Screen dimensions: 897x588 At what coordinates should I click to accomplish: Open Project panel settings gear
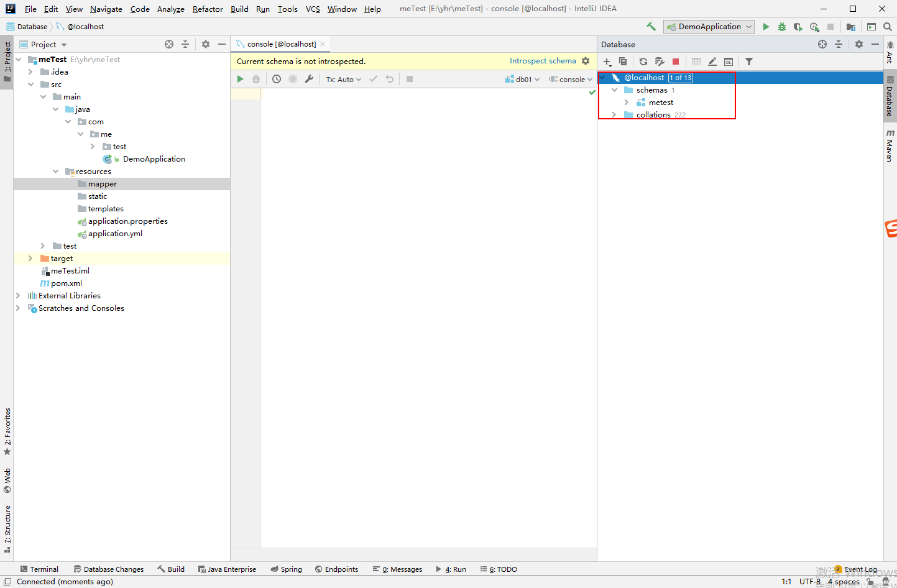pos(206,44)
